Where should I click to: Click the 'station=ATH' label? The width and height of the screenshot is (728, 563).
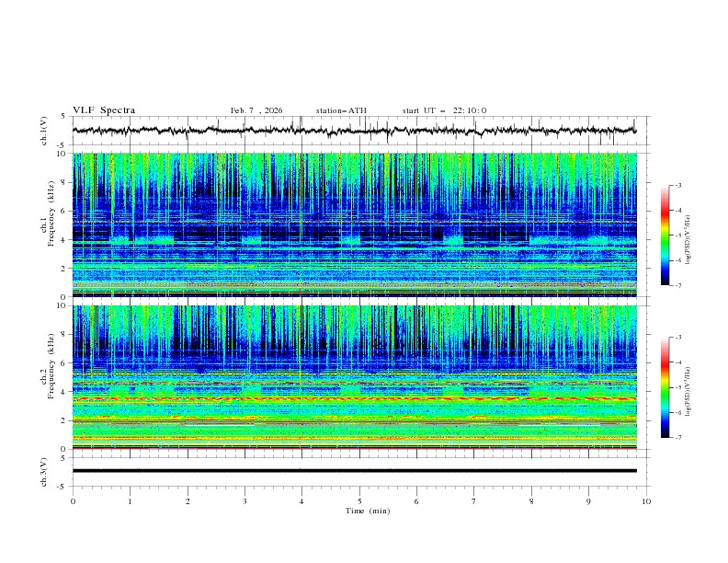click(x=341, y=110)
